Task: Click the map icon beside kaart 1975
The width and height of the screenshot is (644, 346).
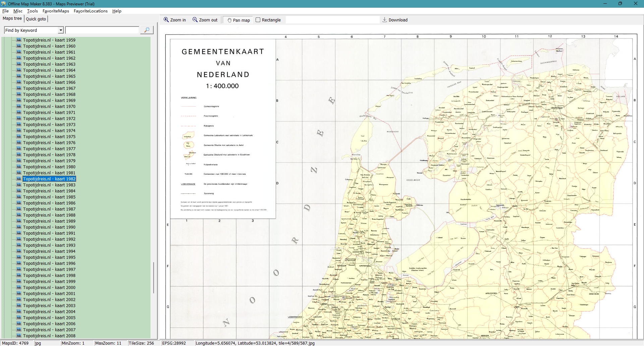Action: pos(19,136)
